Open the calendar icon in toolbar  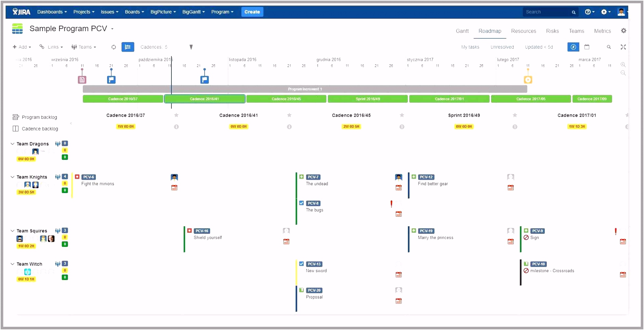[x=587, y=47]
